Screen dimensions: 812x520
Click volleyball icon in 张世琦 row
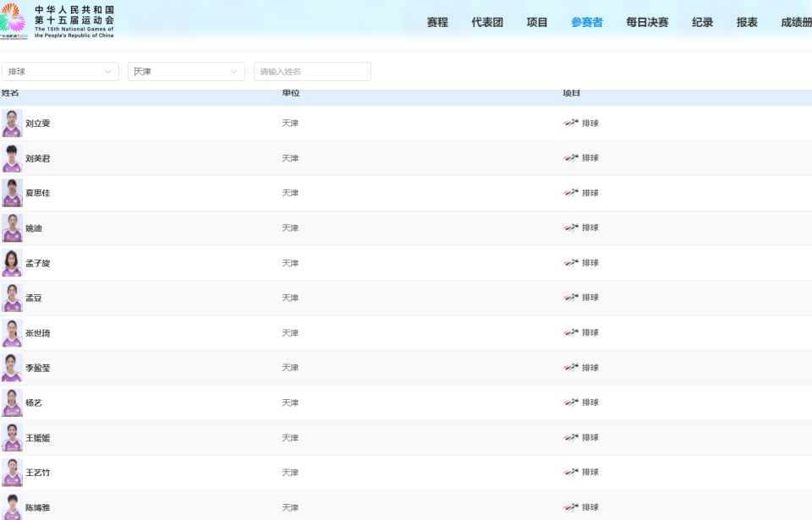tap(572, 332)
